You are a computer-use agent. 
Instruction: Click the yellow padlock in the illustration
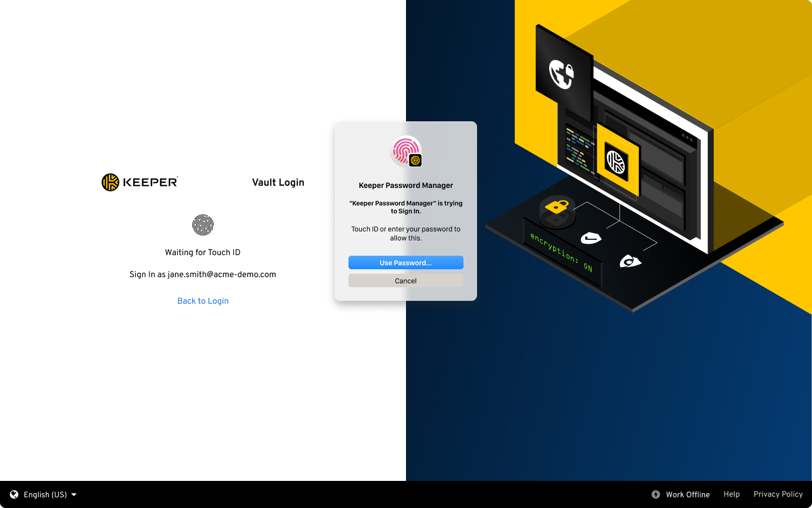(557, 207)
